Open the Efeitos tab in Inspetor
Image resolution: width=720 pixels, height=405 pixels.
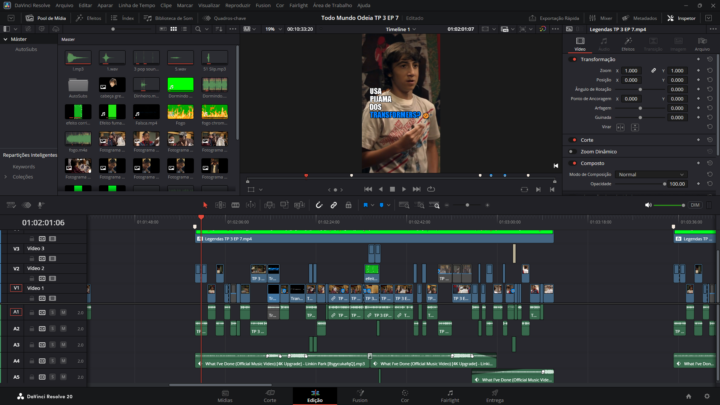(x=629, y=45)
